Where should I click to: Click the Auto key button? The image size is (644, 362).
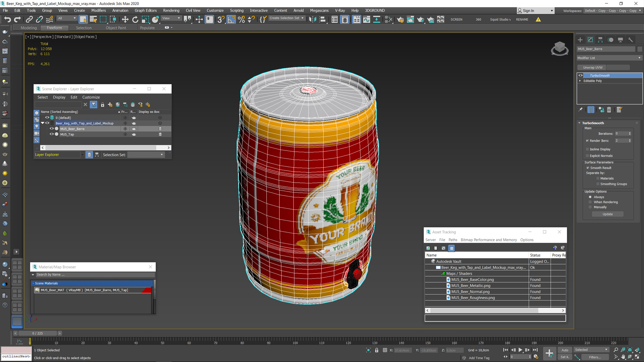[x=565, y=350]
